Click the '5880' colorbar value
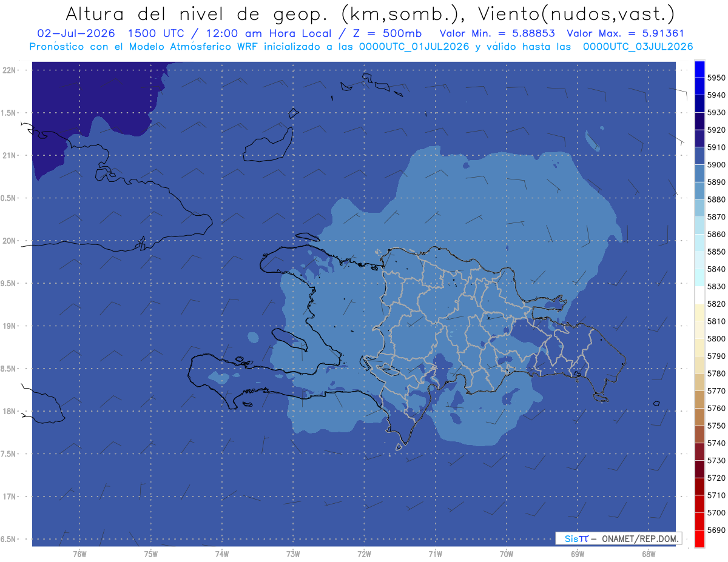The image size is (728, 562). pyautogui.click(x=716, y=199)
